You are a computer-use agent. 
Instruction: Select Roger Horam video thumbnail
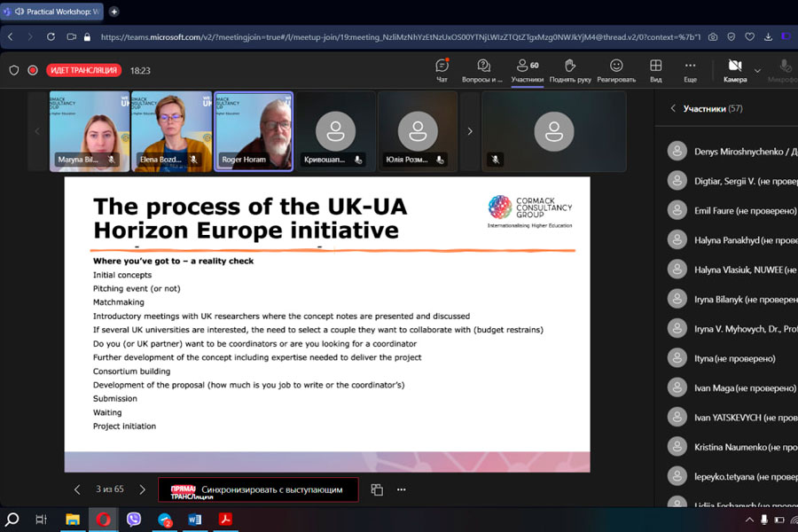[x=254, y=131]
